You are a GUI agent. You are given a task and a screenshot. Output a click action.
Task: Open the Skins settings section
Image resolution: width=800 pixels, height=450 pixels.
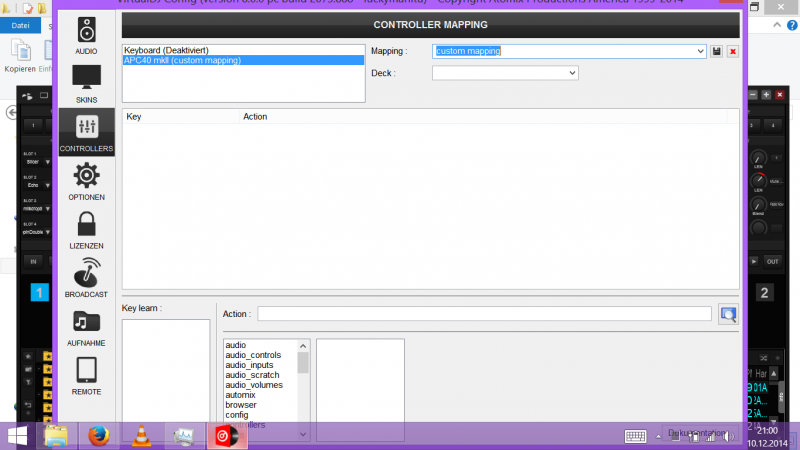[x=86, y=84]
